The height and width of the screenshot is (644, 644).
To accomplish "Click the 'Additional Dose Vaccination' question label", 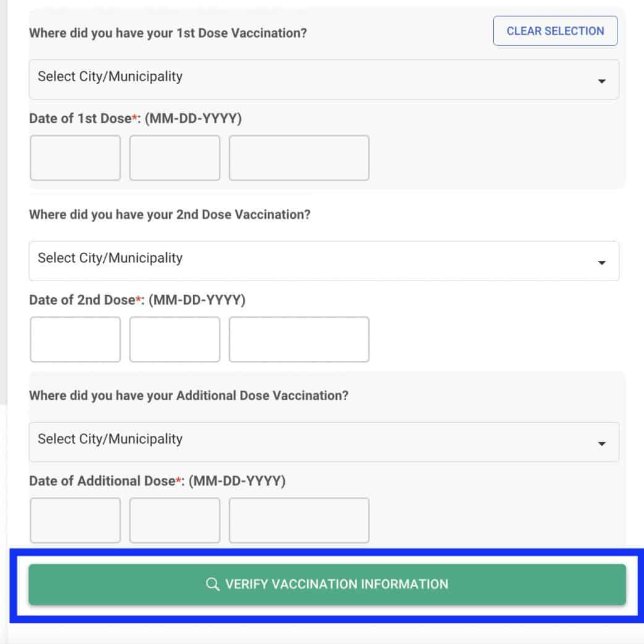I will pos(189,396).
